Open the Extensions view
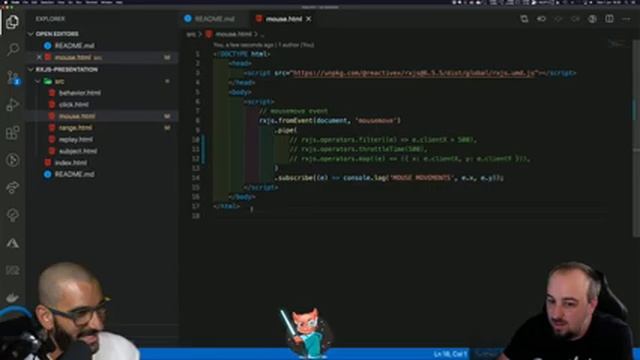This screenshot has width=640, height=360. [x=13, y=133]
